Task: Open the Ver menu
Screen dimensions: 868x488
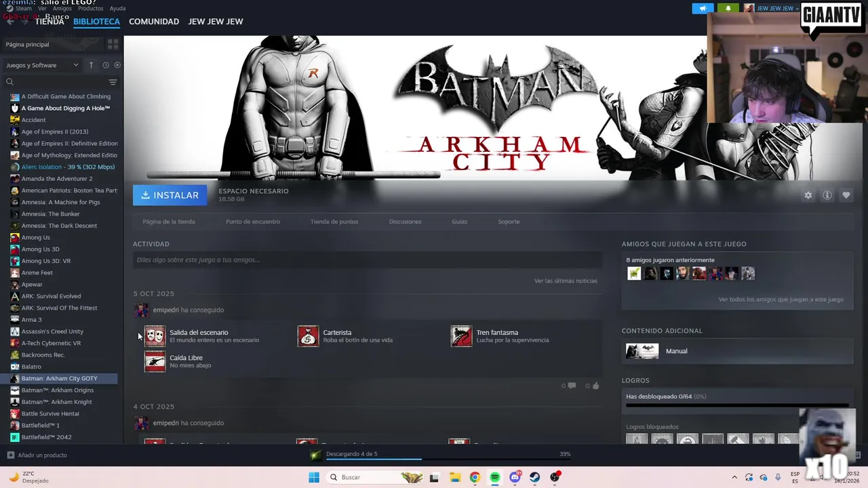Action: (x=42, y=8)
